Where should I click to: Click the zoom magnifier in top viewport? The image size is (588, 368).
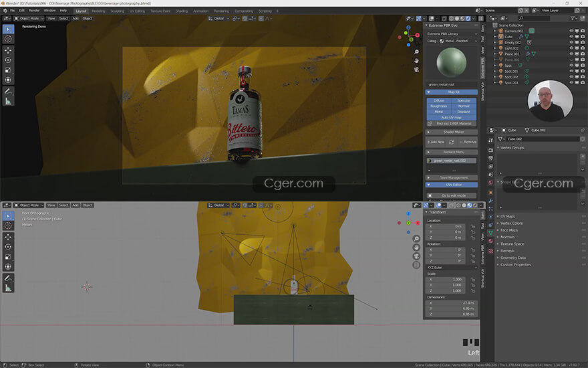coord(416,52)
